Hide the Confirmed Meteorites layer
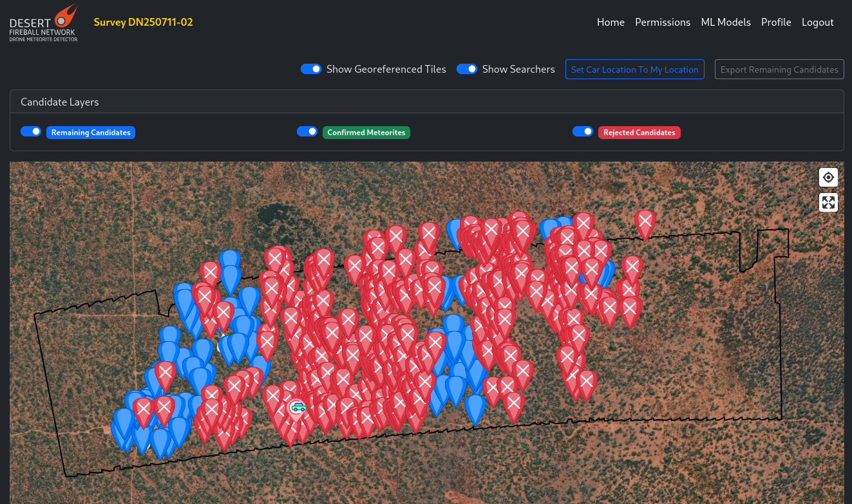This screenshot has height=504, width=852. pyautogui.click(x=307, y=131)
